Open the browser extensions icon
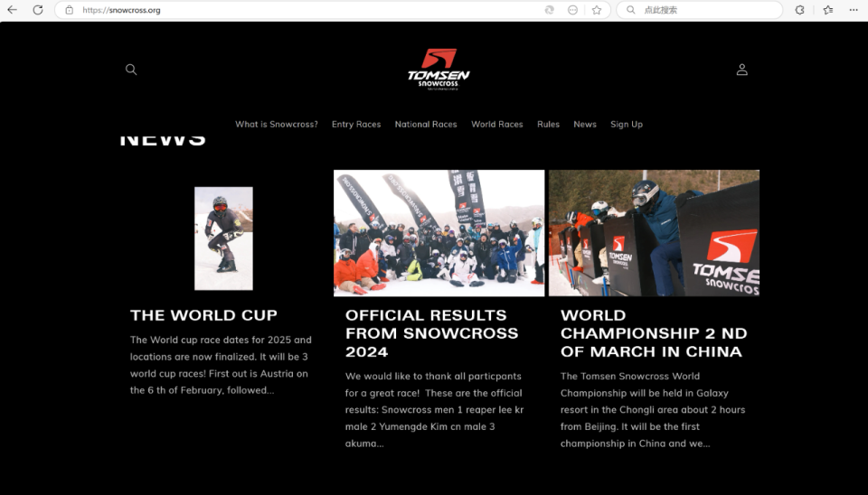This screenshot has height=495, width=868. [799, 10]
